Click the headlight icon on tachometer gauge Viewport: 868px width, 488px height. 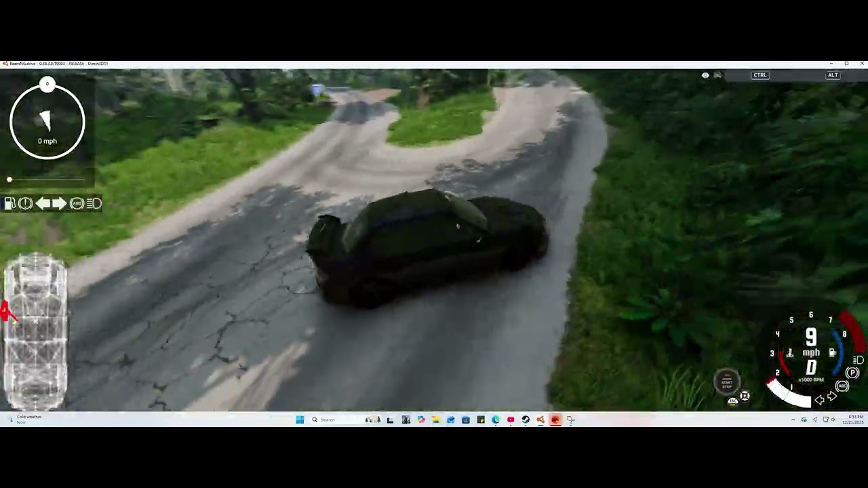(x=858, y=360)
